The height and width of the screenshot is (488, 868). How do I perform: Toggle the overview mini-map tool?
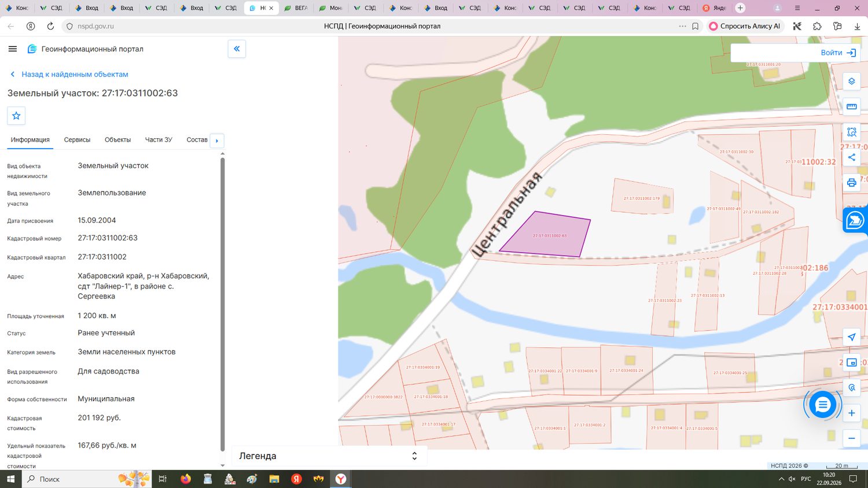851,363
